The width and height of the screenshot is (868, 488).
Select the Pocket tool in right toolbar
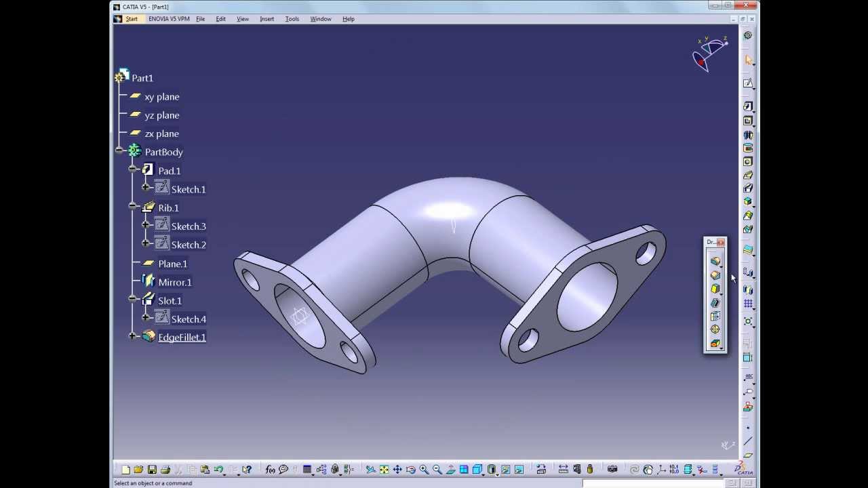point(748,121)
